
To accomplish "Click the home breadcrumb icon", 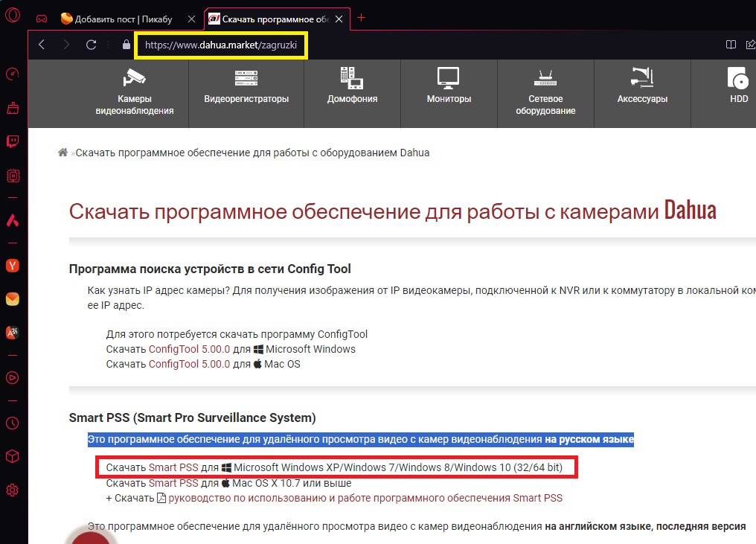I will 63,153.
